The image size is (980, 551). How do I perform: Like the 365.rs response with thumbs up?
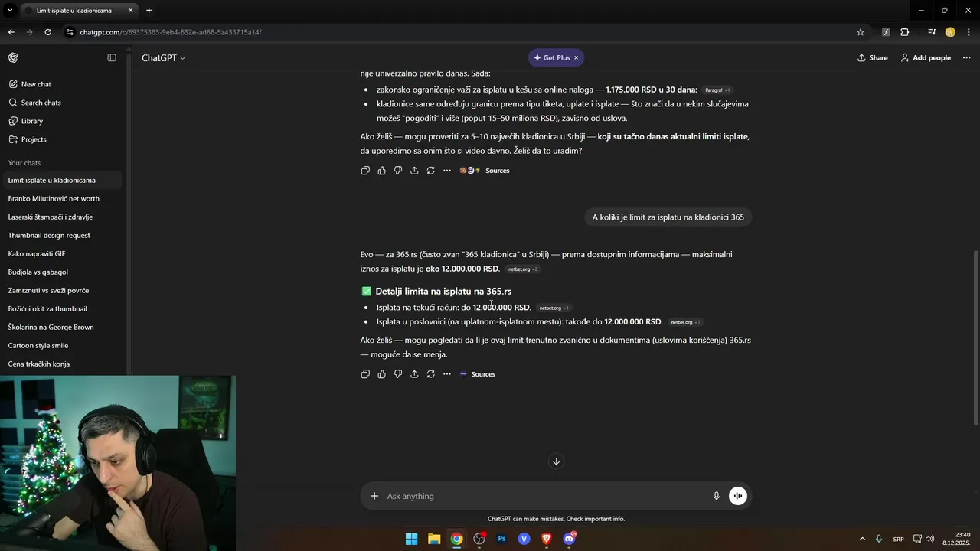click(382, 374)
